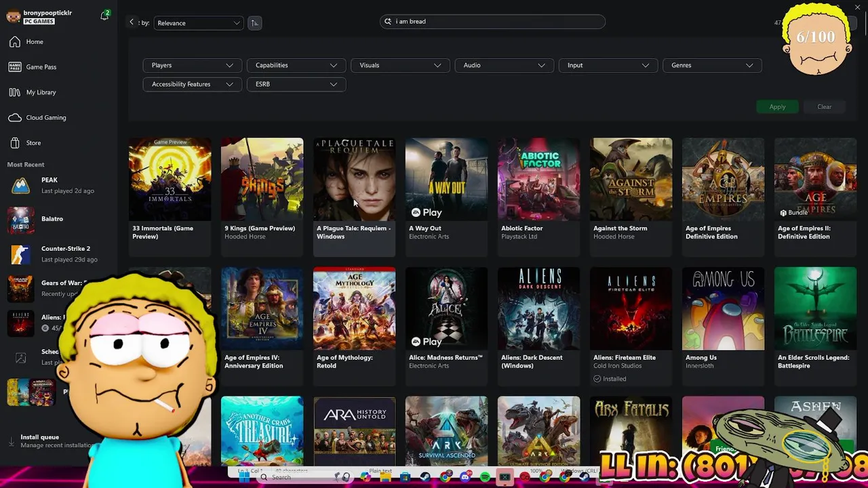
Task: Expand the Capabilities filter
Action: (296, 66)
